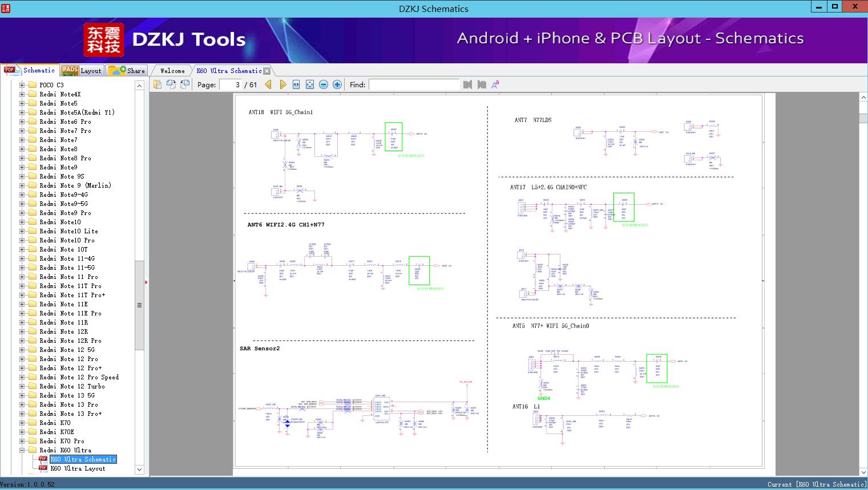The width and height of the screenshot is (868, 490).
Task: Click the ANT18 WIFI 5G_Chain1 schematic heading
Action: (x=281, y=112)
